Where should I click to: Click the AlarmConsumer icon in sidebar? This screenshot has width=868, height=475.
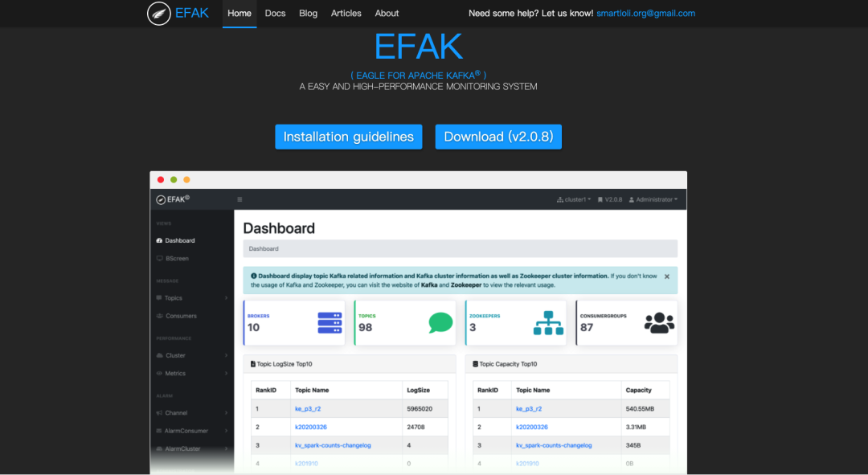tap(159, 431)
